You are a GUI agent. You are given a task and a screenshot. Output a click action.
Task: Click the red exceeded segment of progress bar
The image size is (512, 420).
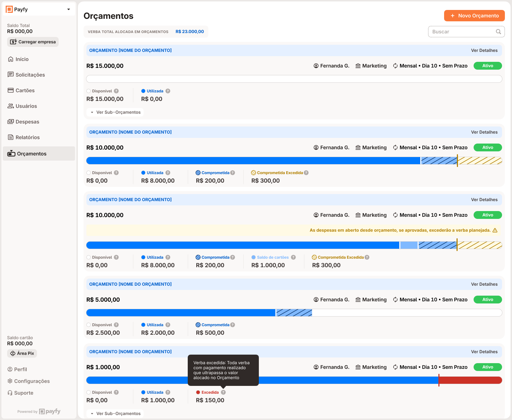pos(470,380)
